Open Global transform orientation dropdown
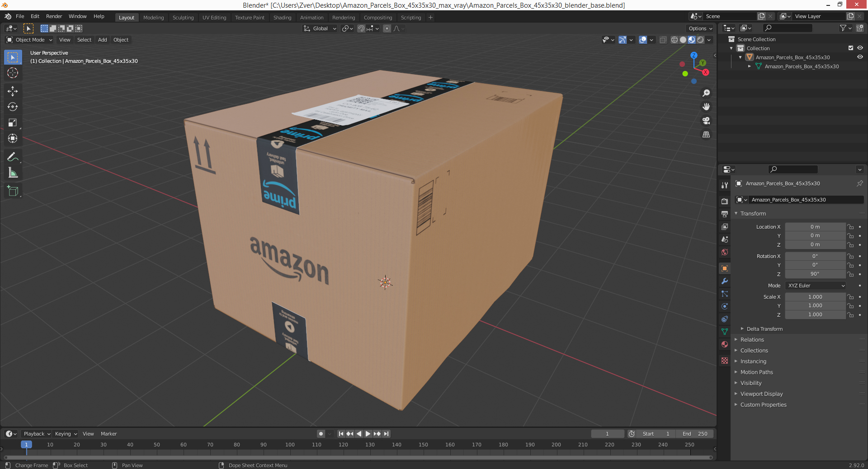 320,28
